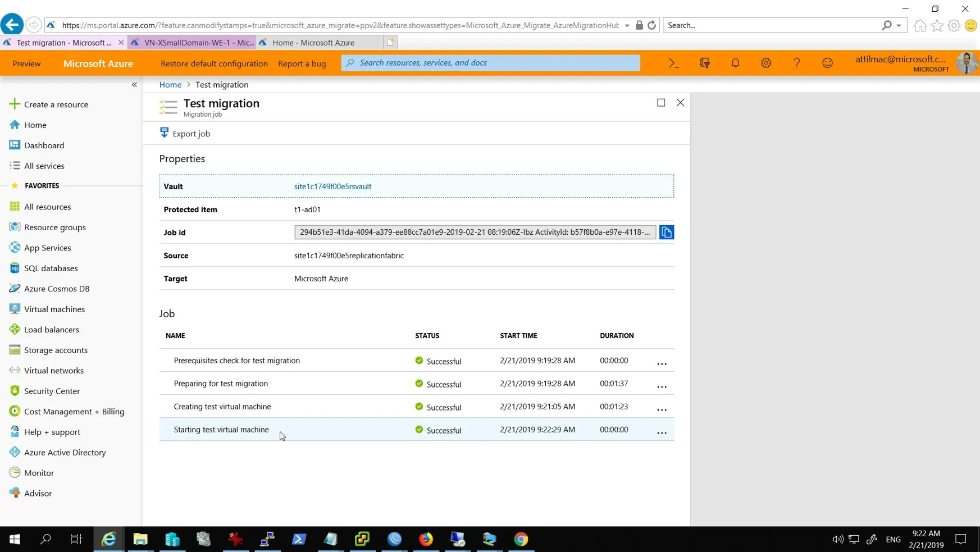Click the browser Search box
The height and width of the screenshot is (552, 980).
(771, 25)
